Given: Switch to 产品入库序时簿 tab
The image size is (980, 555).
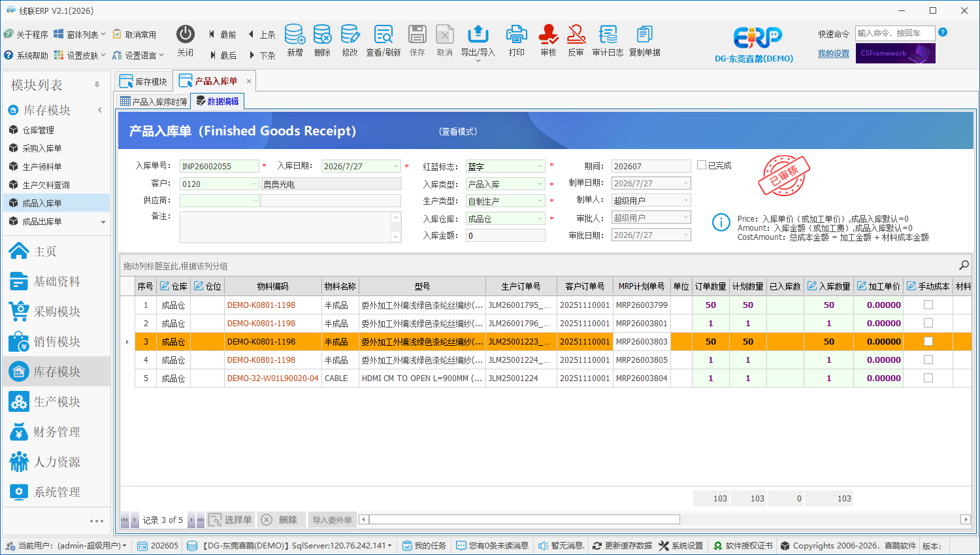Looking at the screenshot, I should coord(154,101).
